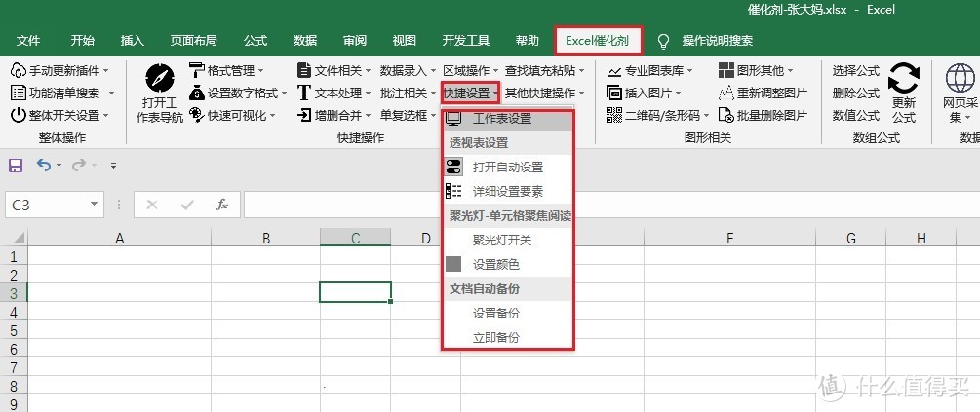Click the 专业图表库 chart icon
This screenshot has width=980, height=412.
click(x=613, y=70)
